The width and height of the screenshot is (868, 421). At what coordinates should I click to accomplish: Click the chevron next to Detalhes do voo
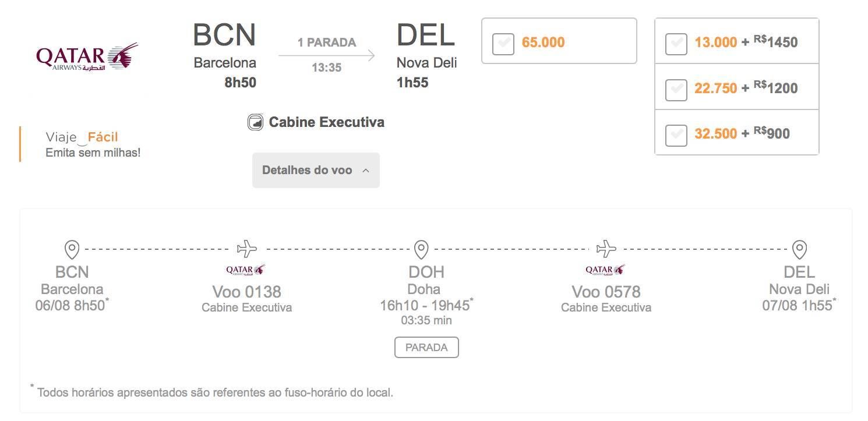pos(366,171)
